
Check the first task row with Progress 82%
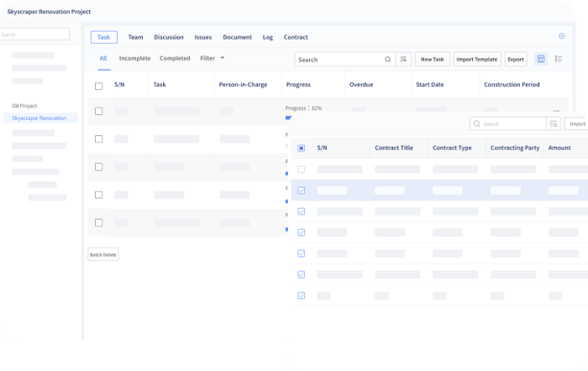(x=98, y=111)
